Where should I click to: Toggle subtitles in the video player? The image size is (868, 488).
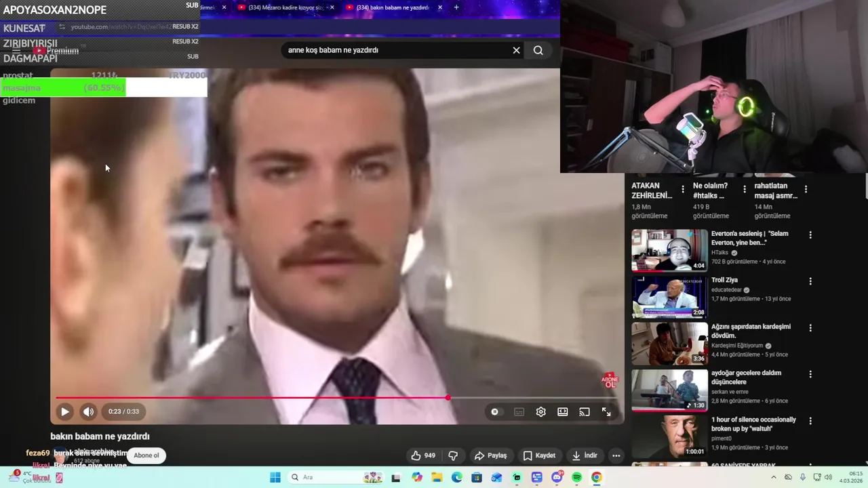[519, 411]
